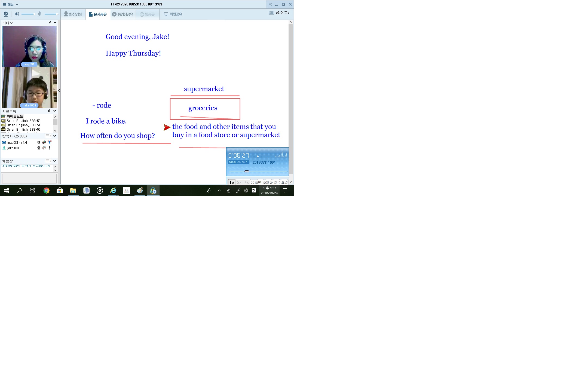This screenshot has width=588, height=392.
Task: Click the microphone icon in the toolbar
Action: coord(40,14)
